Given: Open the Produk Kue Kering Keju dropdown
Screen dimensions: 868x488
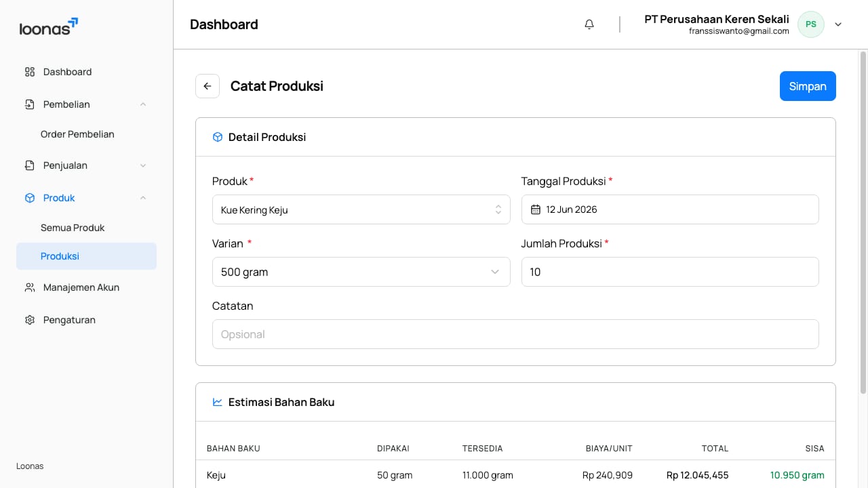Looking at the screenshot, I should pyautogui.click(x=361, y=209).
